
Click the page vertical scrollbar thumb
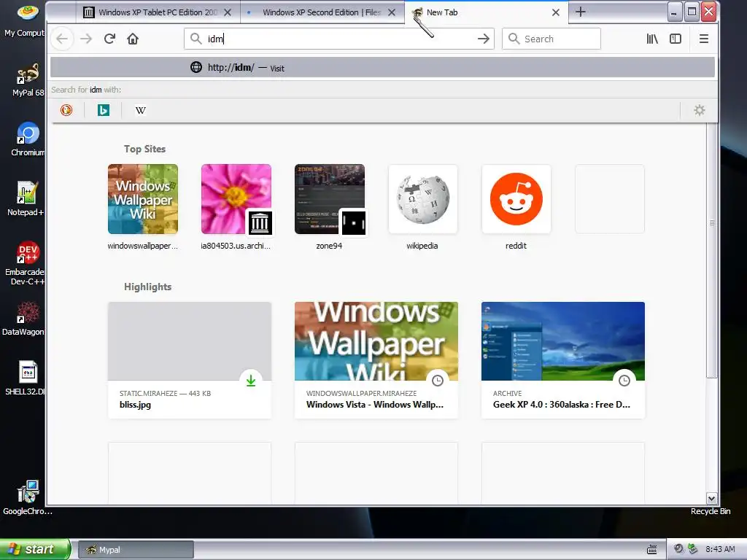(x=712, y=251)
